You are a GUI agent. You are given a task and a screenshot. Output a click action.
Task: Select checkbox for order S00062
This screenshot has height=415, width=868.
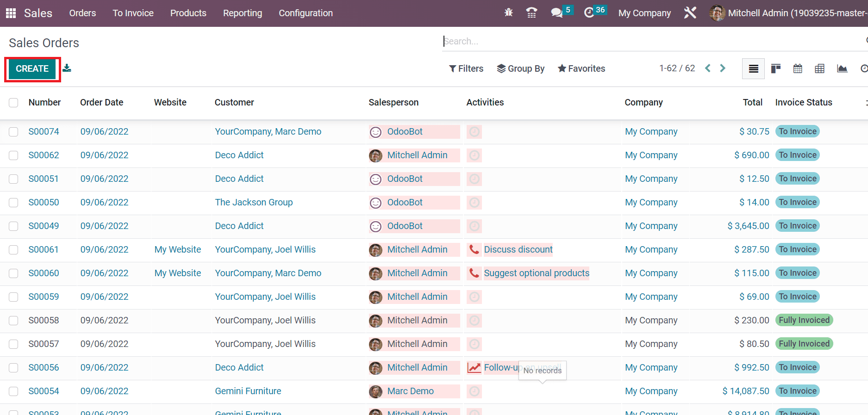pos(13,155)
